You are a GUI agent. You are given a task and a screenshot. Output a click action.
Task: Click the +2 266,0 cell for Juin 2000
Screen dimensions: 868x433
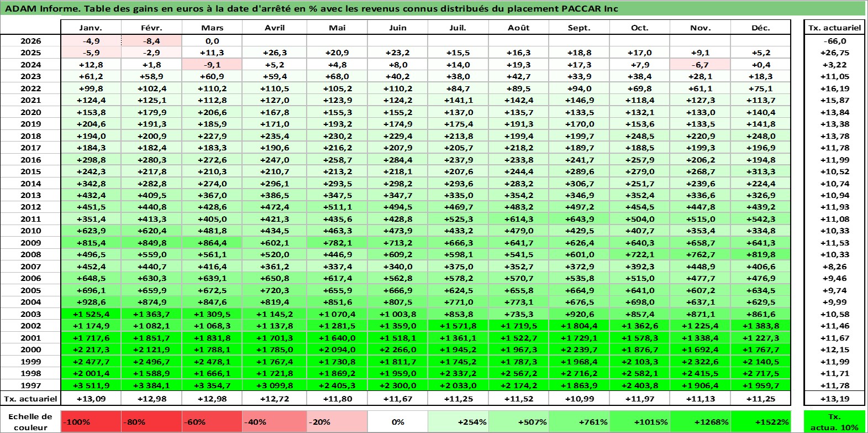398,349
